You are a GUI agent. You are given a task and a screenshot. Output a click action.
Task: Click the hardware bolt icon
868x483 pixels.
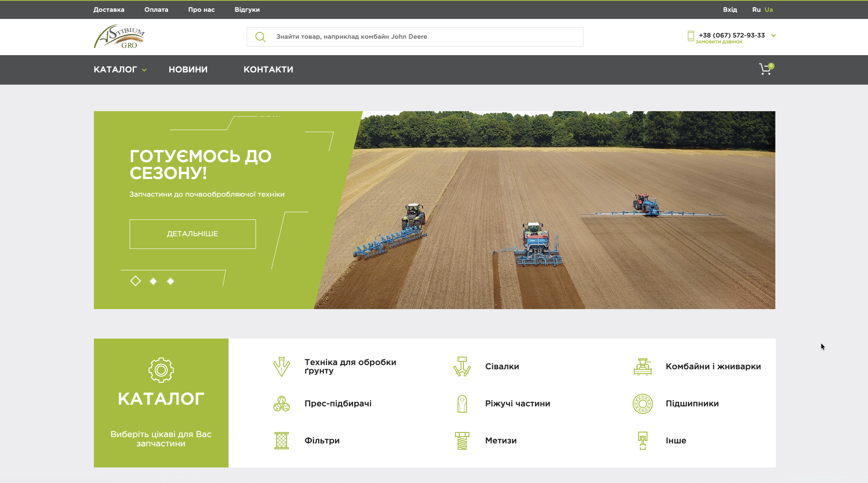[x=462, y=441]
